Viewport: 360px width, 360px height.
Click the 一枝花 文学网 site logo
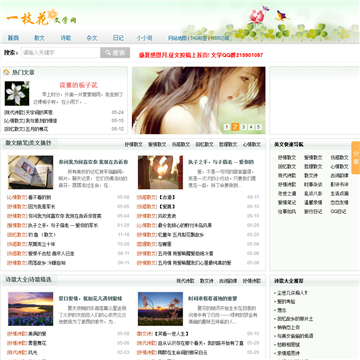pos(41,18)
